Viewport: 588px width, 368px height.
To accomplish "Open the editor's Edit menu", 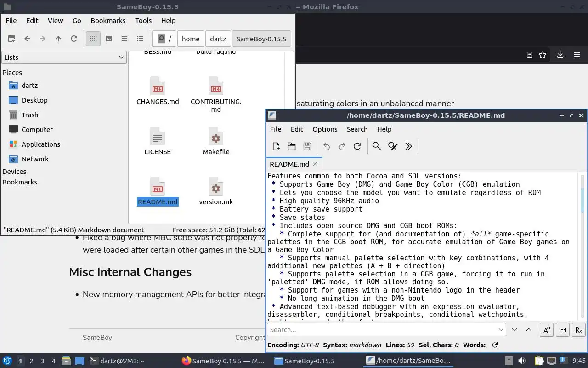I will point(297,129).
